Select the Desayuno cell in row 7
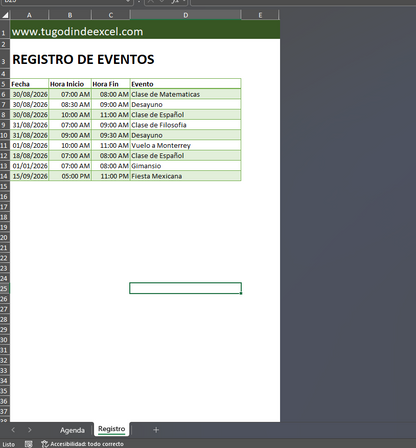 (186, 104)
